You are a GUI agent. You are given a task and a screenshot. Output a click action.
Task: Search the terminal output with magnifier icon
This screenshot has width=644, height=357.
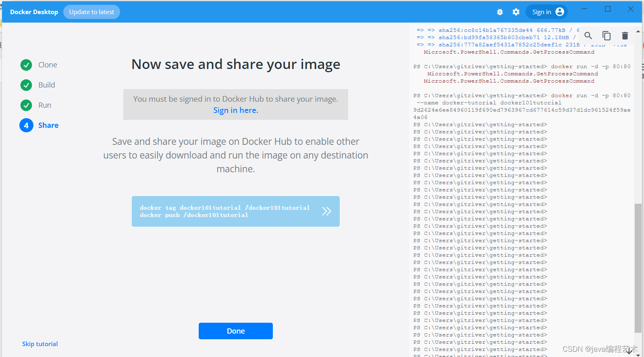588,35
